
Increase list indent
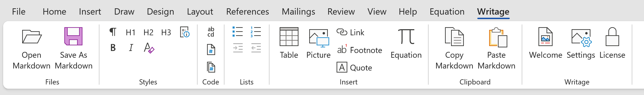click(x=238, y=48)
